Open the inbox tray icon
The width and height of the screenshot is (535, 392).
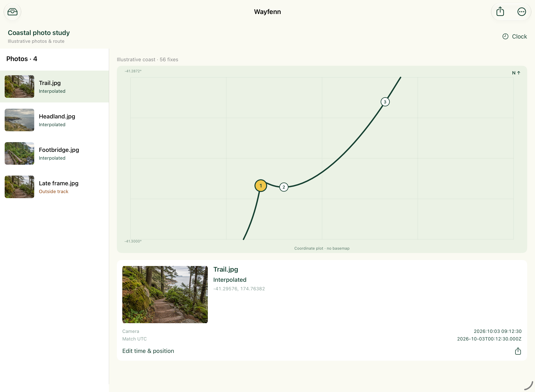[12, 12]
